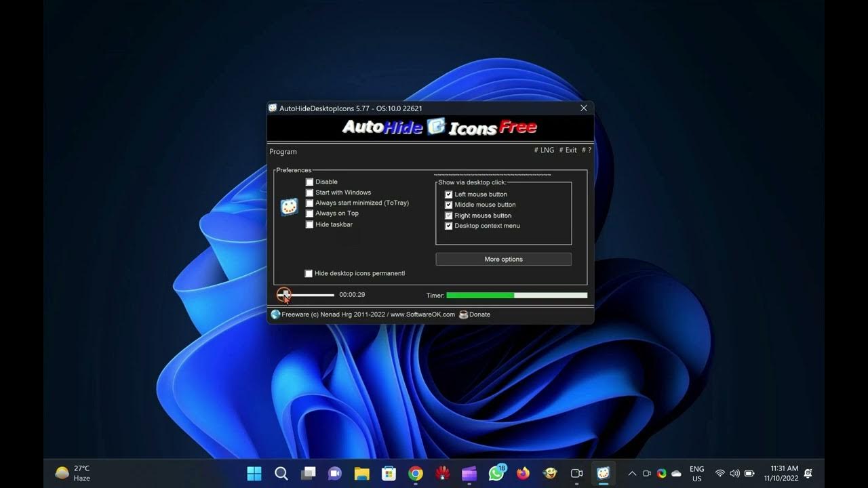
Task: Click the camera icon in the system tray
Action: 647,473
